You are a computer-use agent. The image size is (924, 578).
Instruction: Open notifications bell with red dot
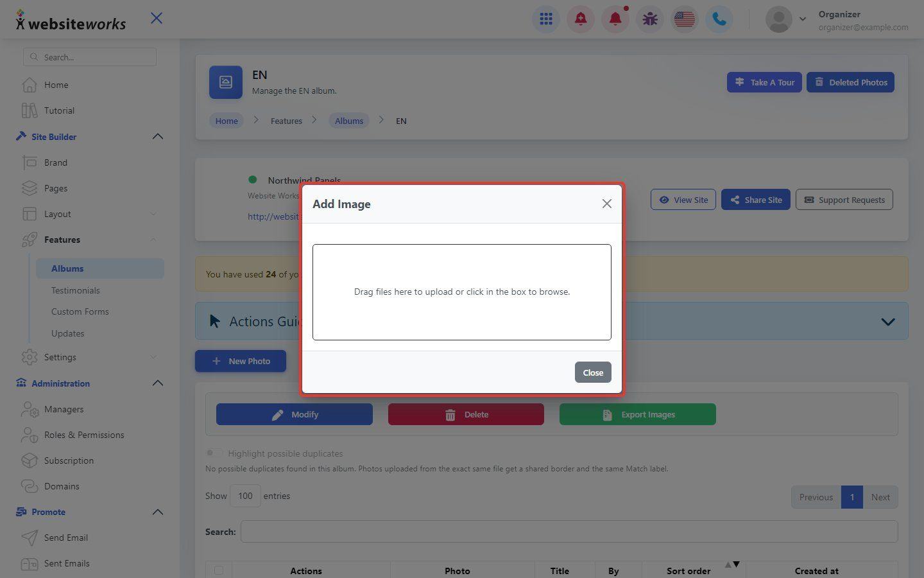click(615, 19)
